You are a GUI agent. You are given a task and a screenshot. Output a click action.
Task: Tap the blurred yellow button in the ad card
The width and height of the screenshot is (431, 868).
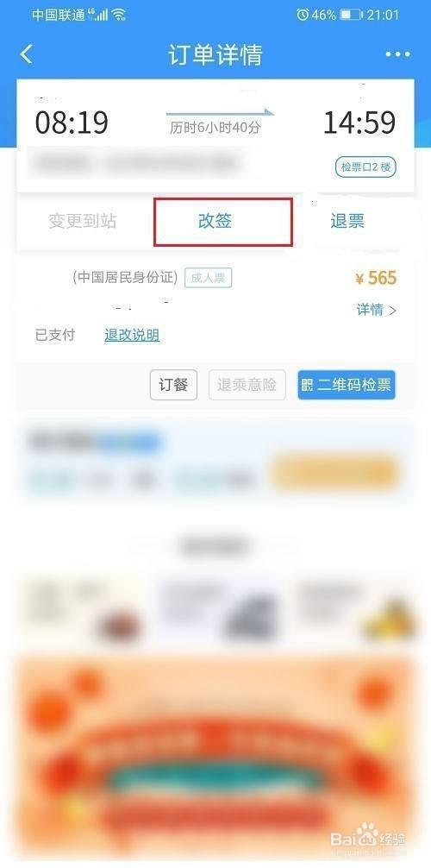click(x=334, y=474)
